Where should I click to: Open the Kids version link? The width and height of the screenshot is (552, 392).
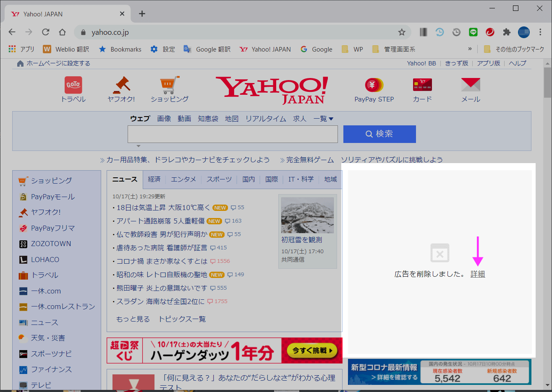click(457, 63)
